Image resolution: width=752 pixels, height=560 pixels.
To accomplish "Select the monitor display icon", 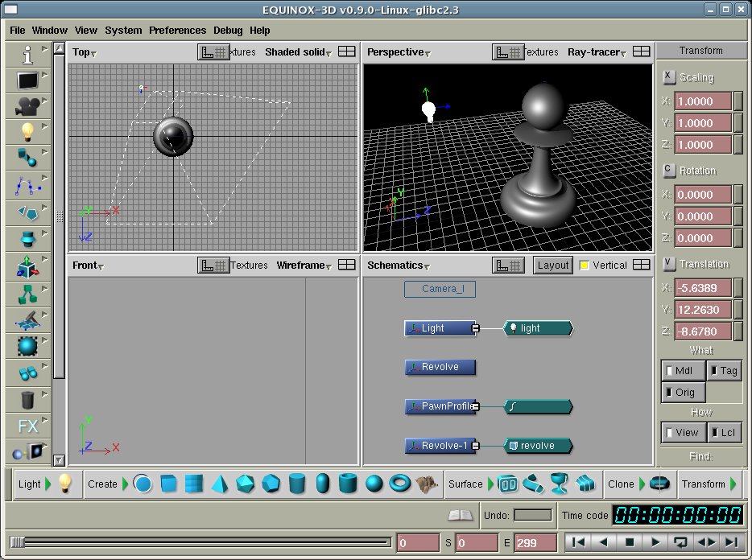I will click(x=27, y=80).
